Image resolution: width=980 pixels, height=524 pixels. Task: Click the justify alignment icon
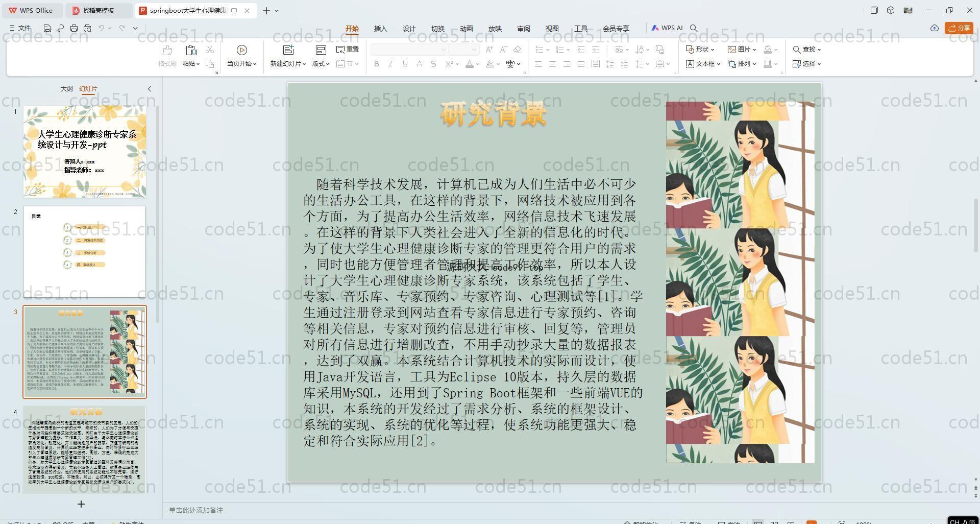(581, 64)
